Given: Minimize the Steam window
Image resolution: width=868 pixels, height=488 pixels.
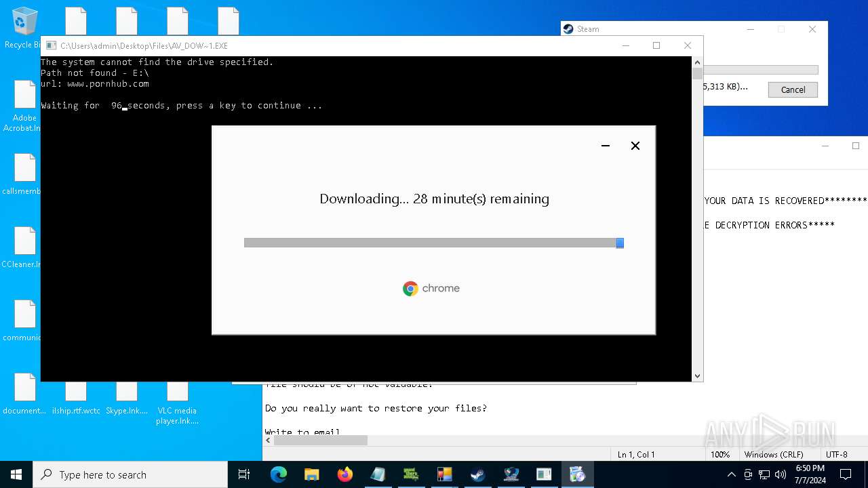Looking at the screenshot, I should pyautogui.click(x=751, y=29).
